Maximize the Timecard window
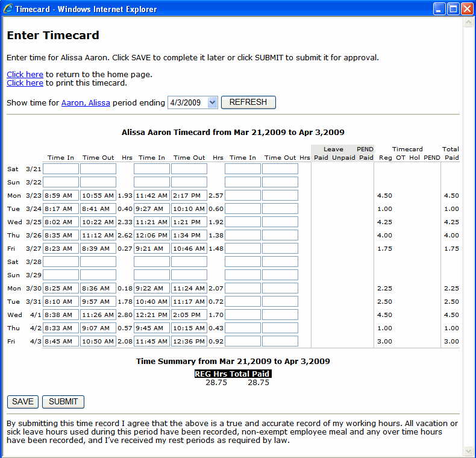The width and height of the screenshot is (476, 458). click(452, 9)
